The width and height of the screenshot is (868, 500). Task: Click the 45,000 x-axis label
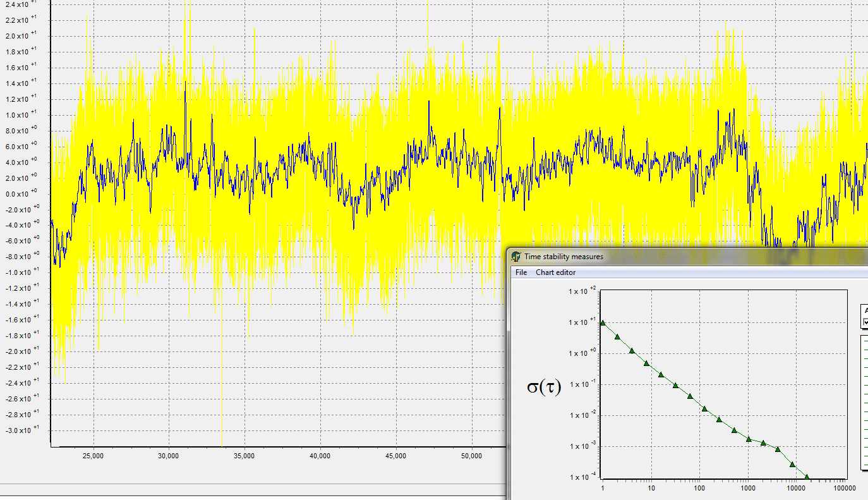[x=396, y=456]
